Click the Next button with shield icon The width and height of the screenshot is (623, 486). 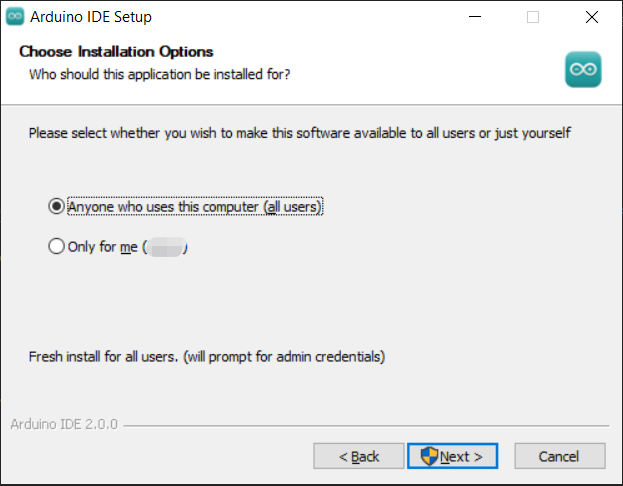[452, 456]
